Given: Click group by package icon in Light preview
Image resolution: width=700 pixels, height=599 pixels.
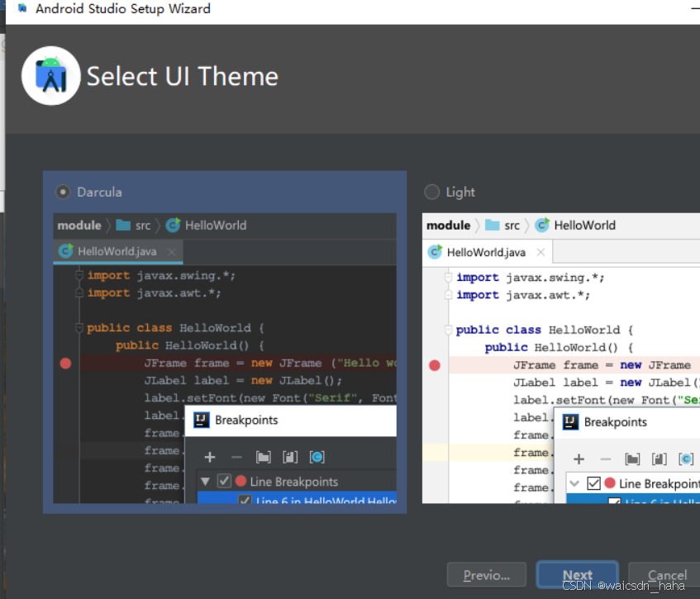Looking at the screenshot, I should (632, 459).
